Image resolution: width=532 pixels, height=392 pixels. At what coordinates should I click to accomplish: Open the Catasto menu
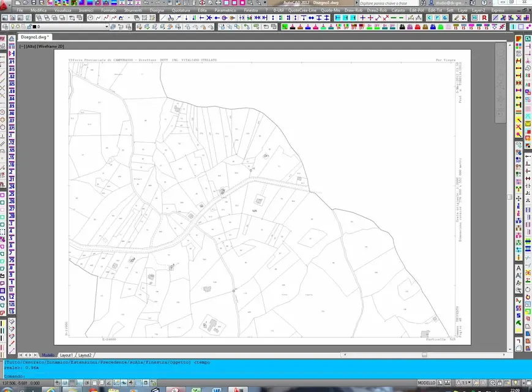[x=398, y=10]
